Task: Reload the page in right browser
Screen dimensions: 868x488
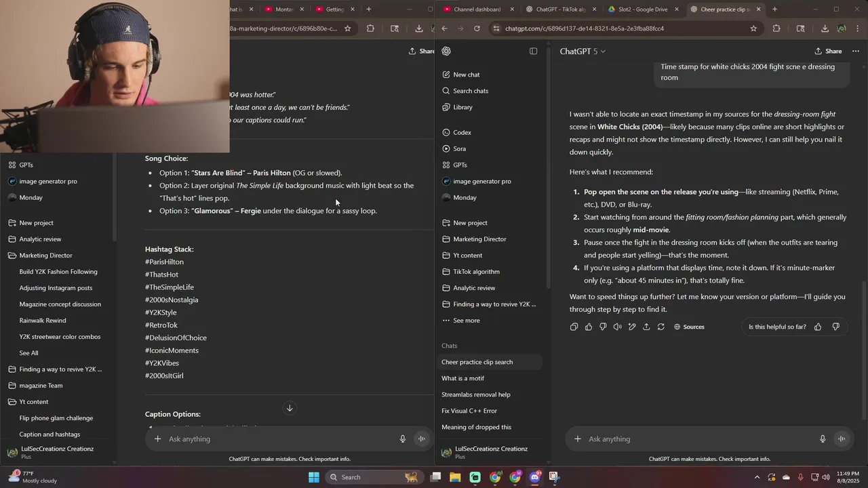Action: [x=477, y=28]
